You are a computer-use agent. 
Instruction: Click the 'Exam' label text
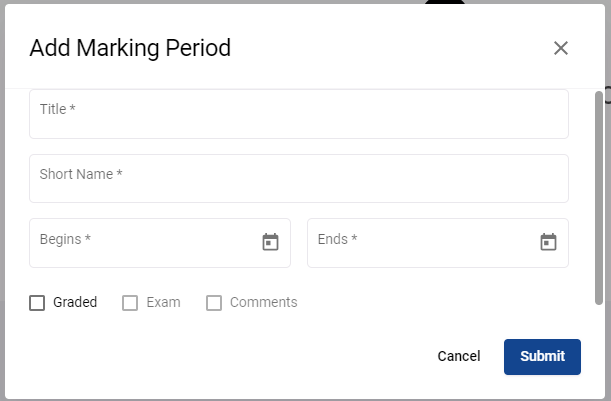coord(163,302)
